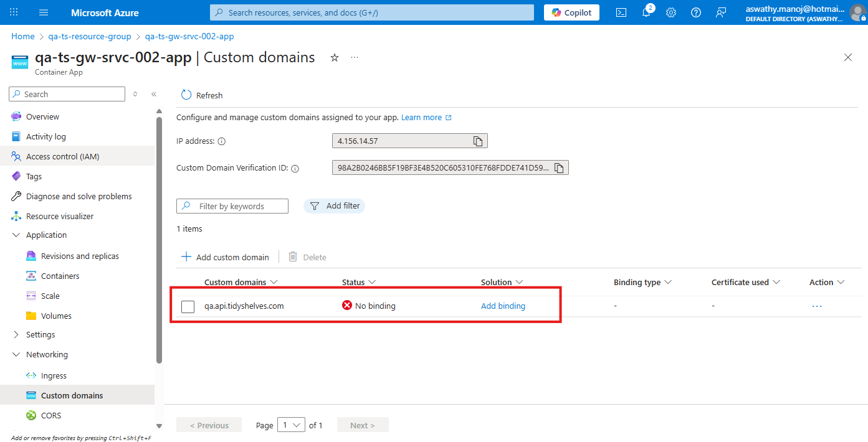
Task: Open row action ellipsis for qa.api.tidyshelves.com
Action: point(817,306)
